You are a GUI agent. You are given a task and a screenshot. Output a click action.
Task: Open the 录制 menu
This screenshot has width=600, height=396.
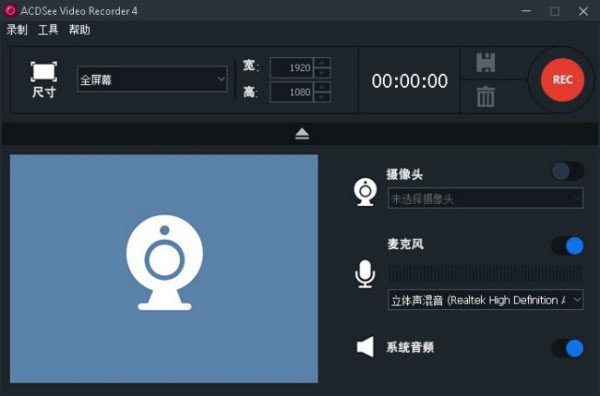17,30
